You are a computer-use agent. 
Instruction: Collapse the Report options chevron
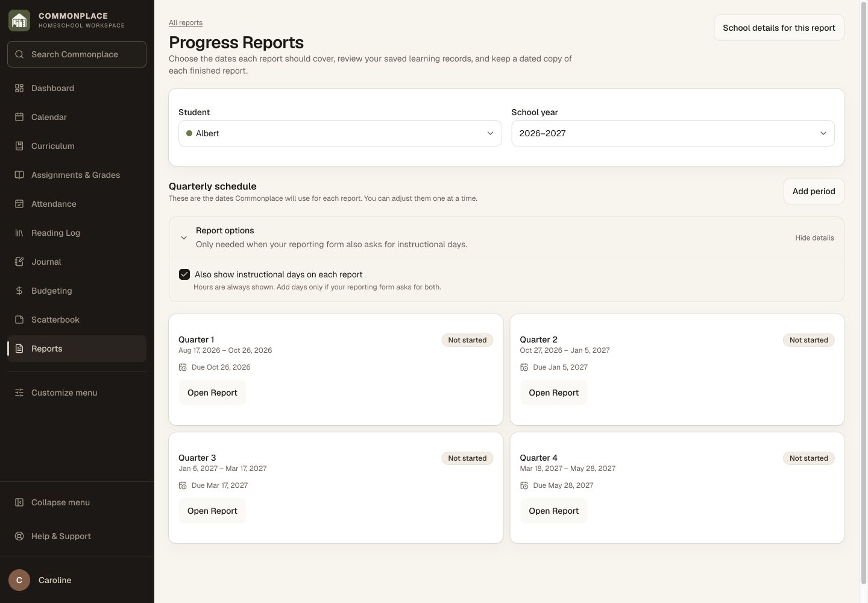pos(184,238)
